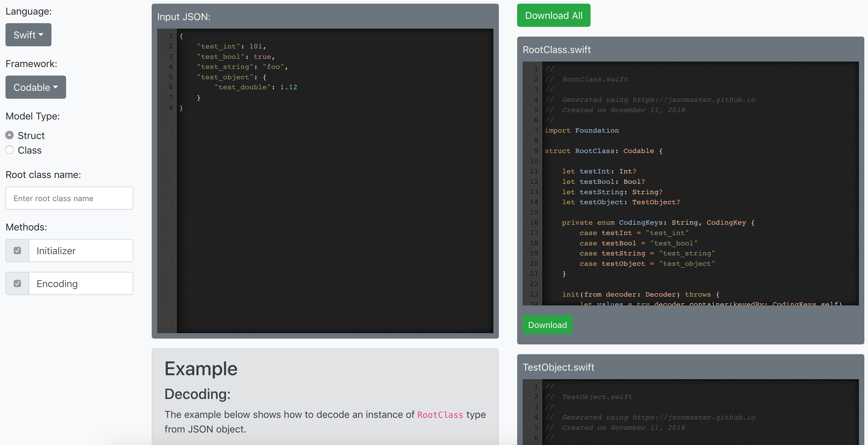Screen dimensions: 868x445
Task: Click the Download All button
Action: [x=554, y=16]
